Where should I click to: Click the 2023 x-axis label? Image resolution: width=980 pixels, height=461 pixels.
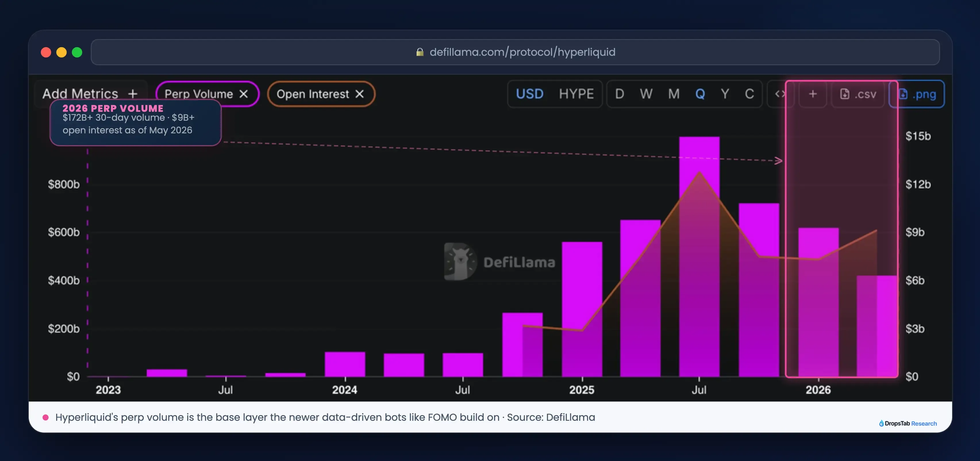tap(108, 390)
